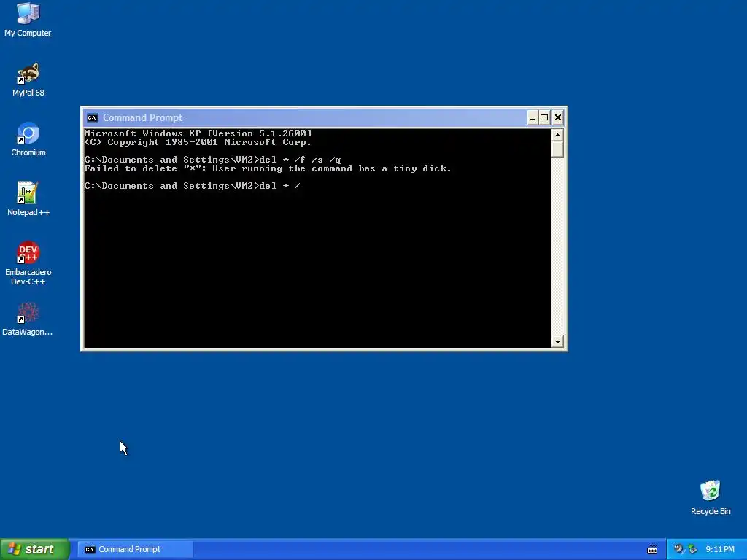Select the Notepad++ desktop shortcut

tap(28, 199)
